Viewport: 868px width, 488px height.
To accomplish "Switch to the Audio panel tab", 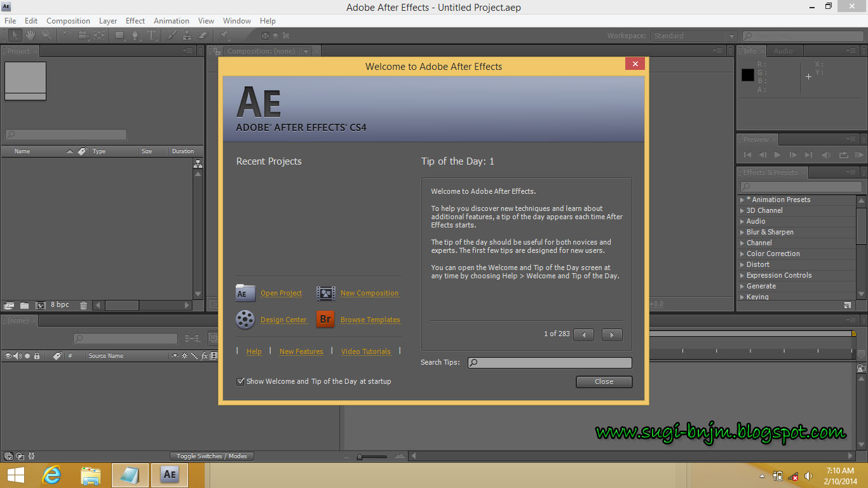I will pyautogui.click(x=783, y=51).
